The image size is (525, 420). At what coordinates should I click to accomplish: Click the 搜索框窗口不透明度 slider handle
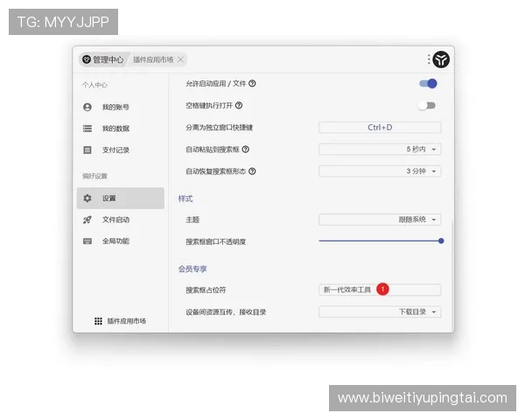(x=441, y=241)
